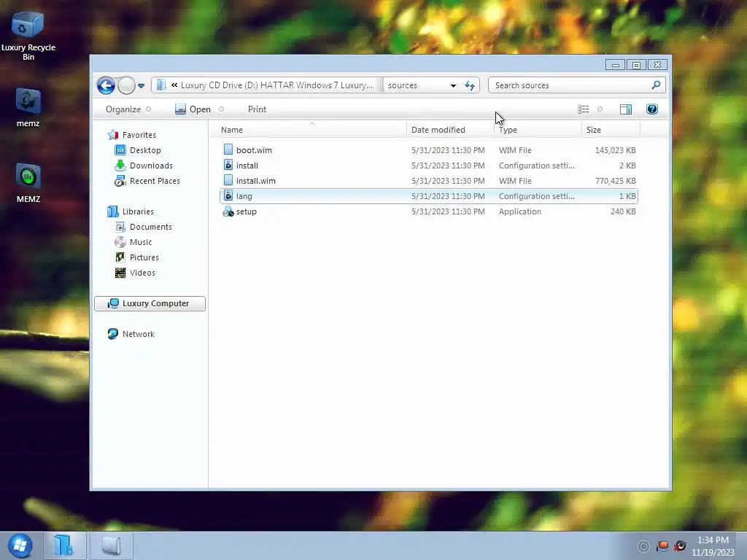Screen dimensions: 747x560
Task: Click the setup application icon
Action: point(228,211)
